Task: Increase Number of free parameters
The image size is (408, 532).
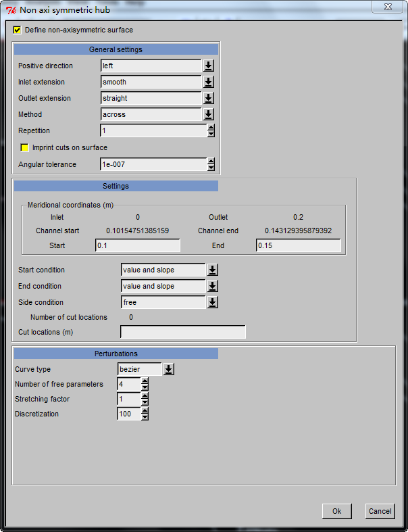Action: pos(145,381)
